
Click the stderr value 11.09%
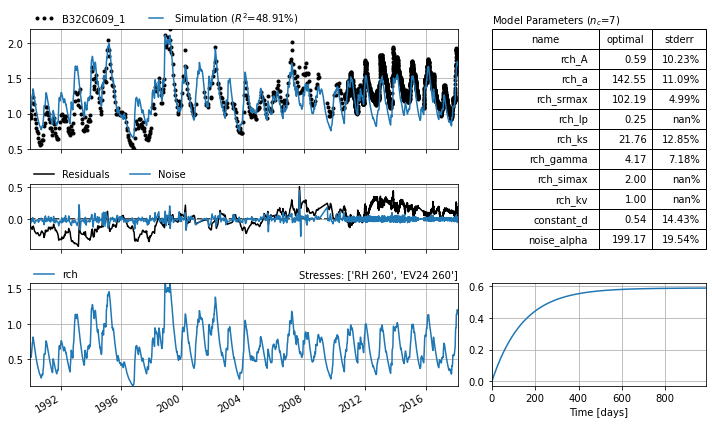coord(679,79)
